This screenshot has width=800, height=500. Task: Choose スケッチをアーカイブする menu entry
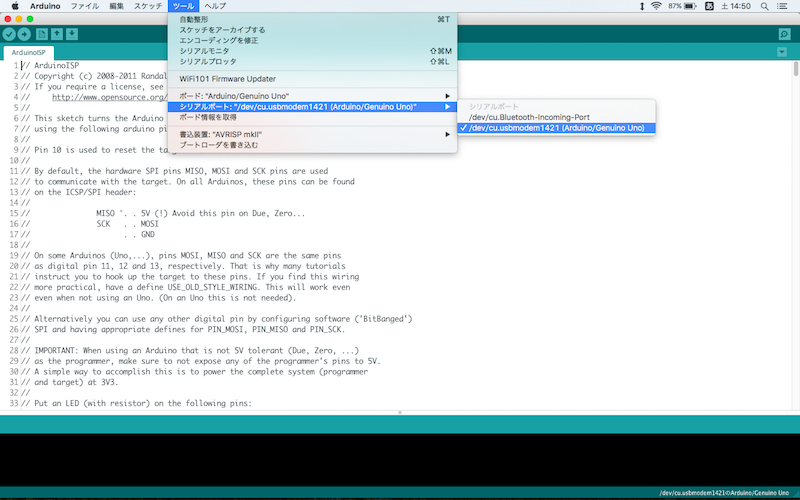click(312, 30)
